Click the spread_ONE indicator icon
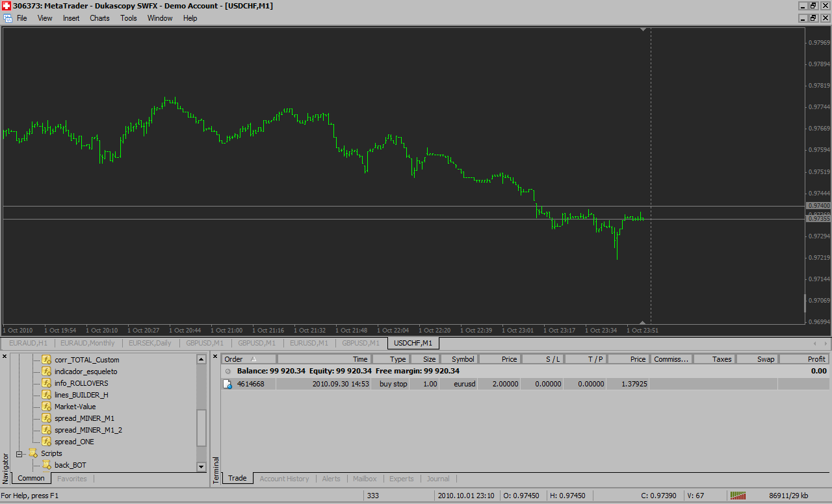This screenshot has height=504, width=832. click(x=46, y=442)
